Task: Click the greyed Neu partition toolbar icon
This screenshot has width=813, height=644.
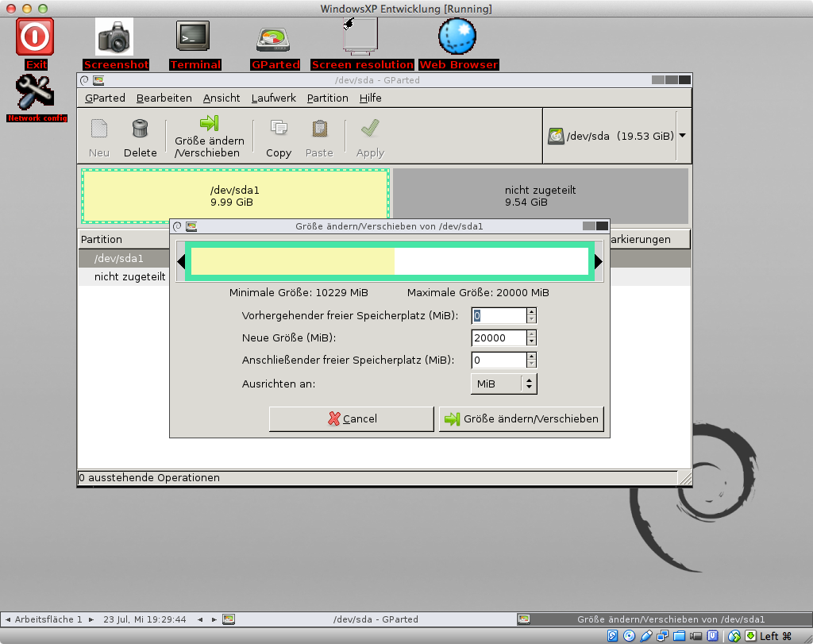Action: pos(99,129)
